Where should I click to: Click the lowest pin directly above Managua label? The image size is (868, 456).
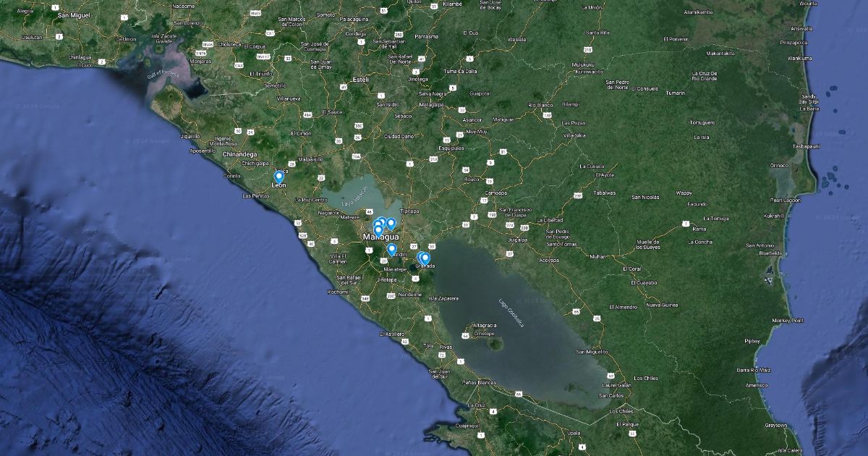378,231
